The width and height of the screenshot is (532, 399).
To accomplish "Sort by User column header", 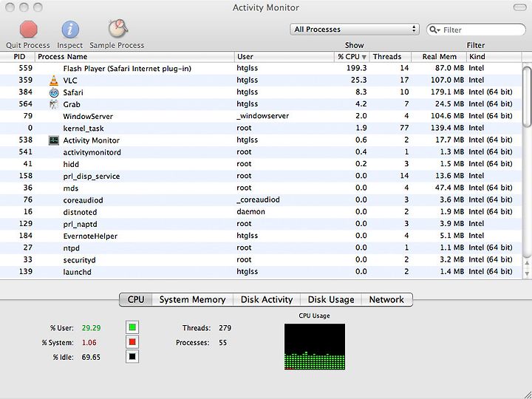I will (284, 57).
